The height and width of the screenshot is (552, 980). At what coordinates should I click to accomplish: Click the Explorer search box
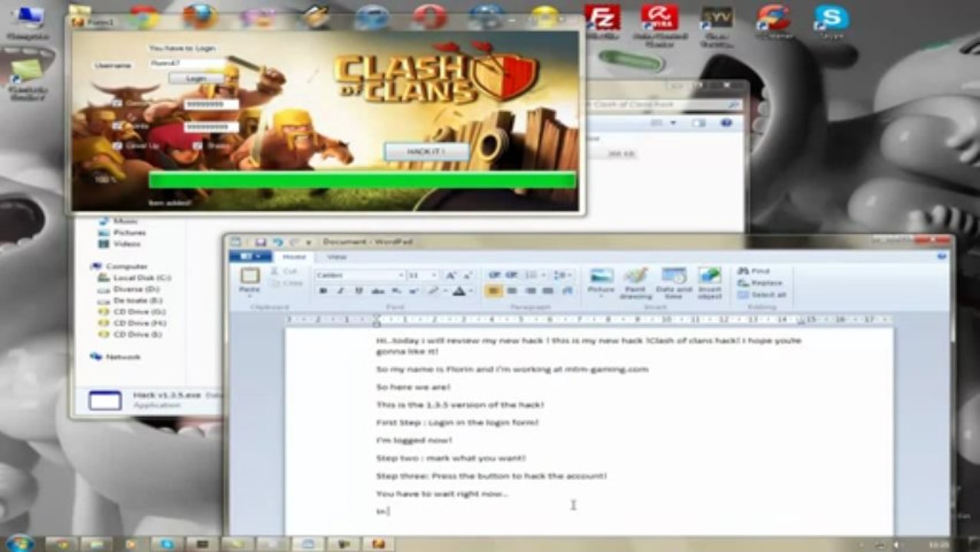[665, 104]
